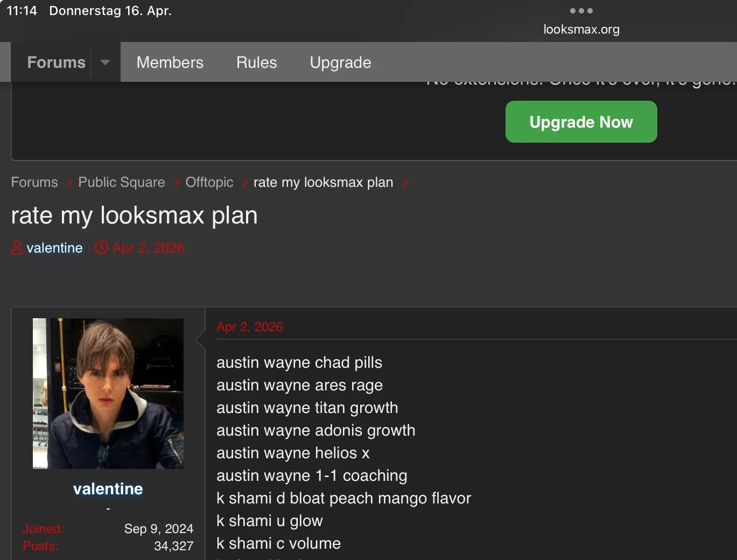
Task: Open valentine author link under title
Action: point(54,248)
